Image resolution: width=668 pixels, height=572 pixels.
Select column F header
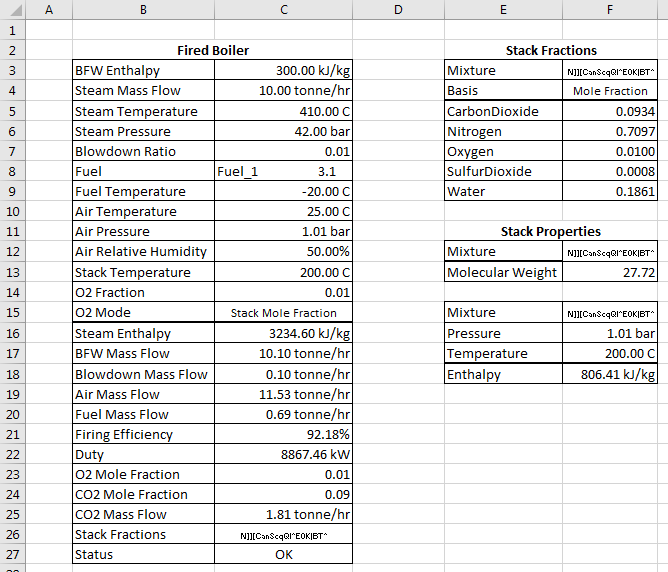point(610,9)
